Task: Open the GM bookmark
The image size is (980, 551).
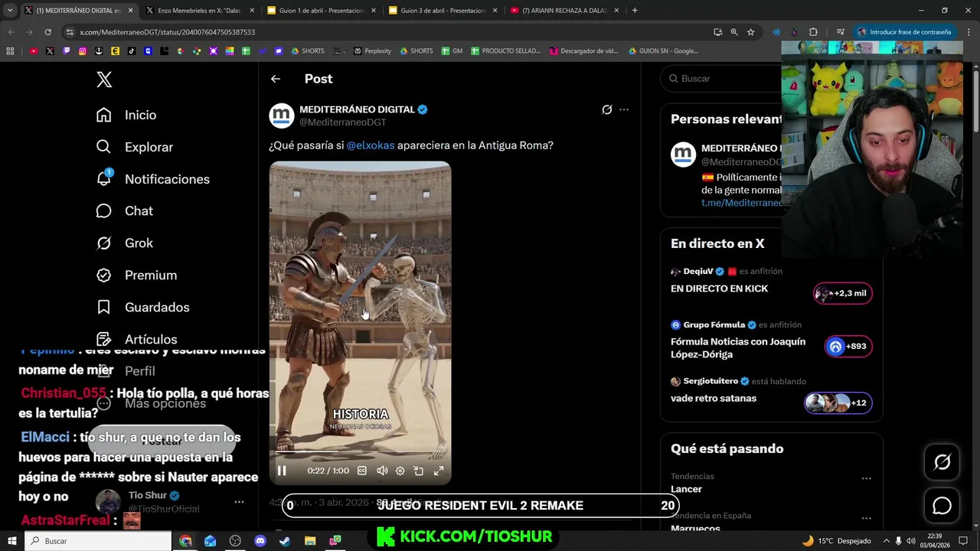Action: point(451,51)
